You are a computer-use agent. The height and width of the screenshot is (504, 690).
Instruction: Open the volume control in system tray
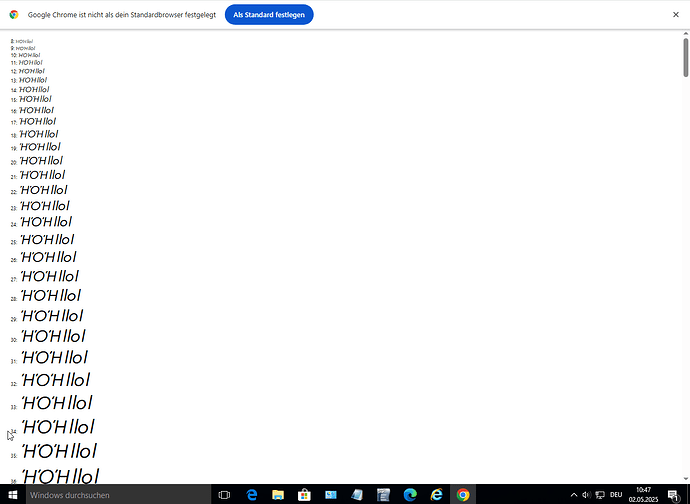pyautogui.click(x=586, y=495)
